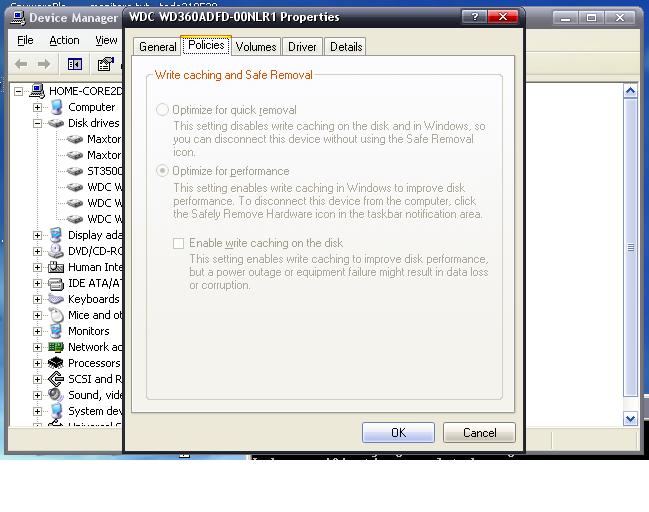
Task: Click the scroll up arrow in Device Manager
Action: tap(630, 91)
